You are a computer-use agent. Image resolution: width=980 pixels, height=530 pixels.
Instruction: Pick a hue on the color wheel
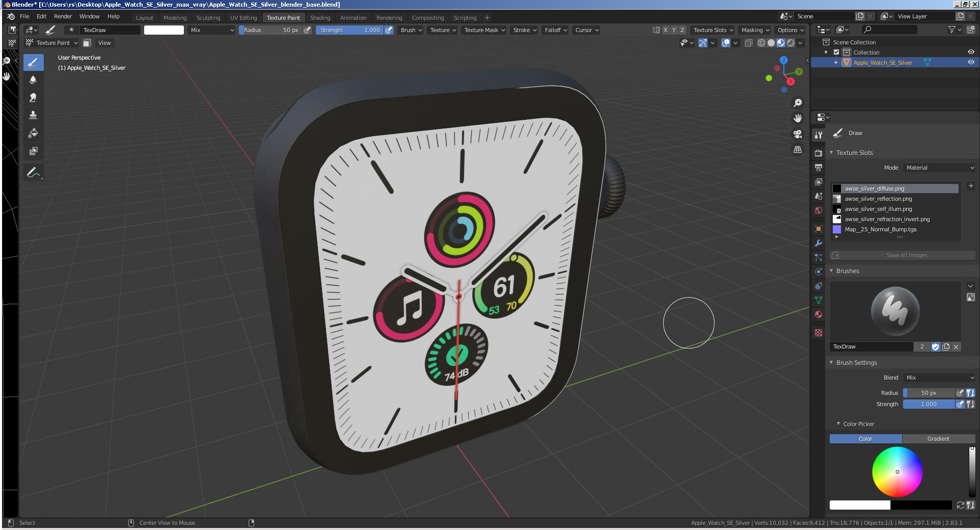click(897, 472)
